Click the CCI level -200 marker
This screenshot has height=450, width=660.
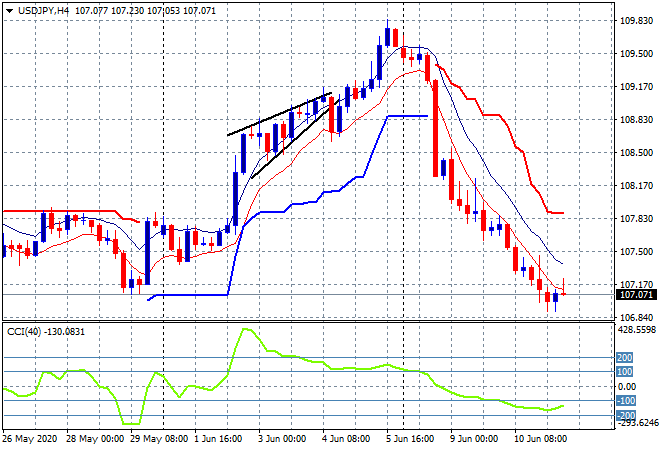point(626,416)
